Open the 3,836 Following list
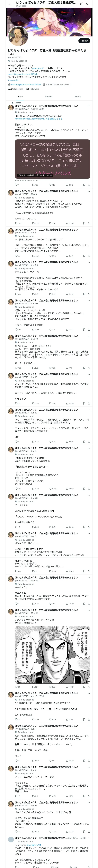The height and width of the screenshot is (868, 98). click(15, 89)
